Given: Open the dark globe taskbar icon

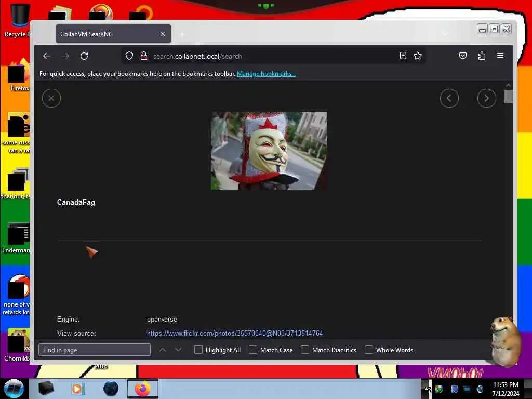Looking at the screenshot, I should point(111,389).
